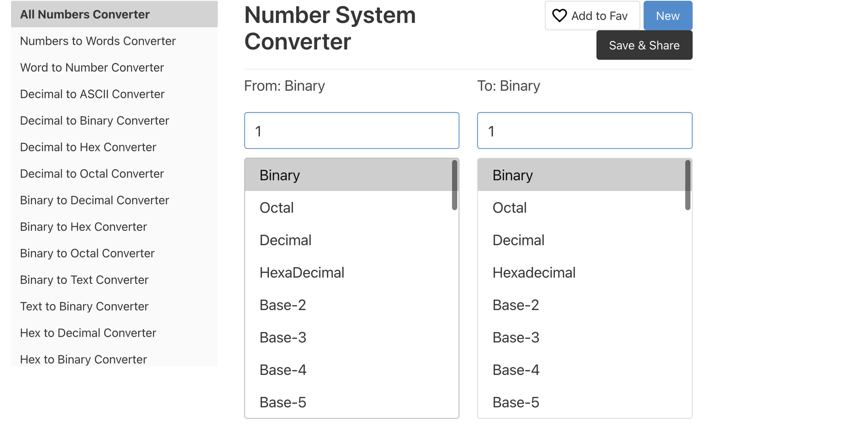This screenshot has height=435, width=868.
Task: Open Numbers to Words Converter
Action: point(98,41)
